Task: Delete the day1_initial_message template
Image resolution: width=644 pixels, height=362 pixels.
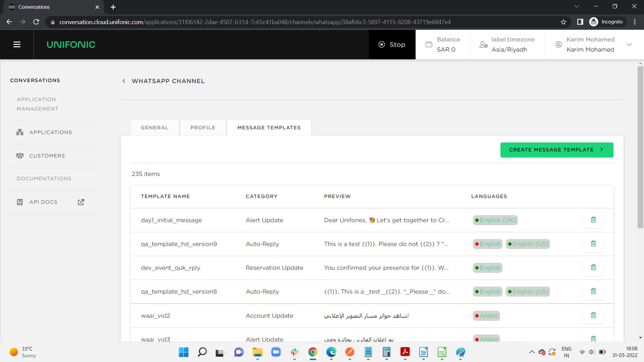Action: point(593,220)
